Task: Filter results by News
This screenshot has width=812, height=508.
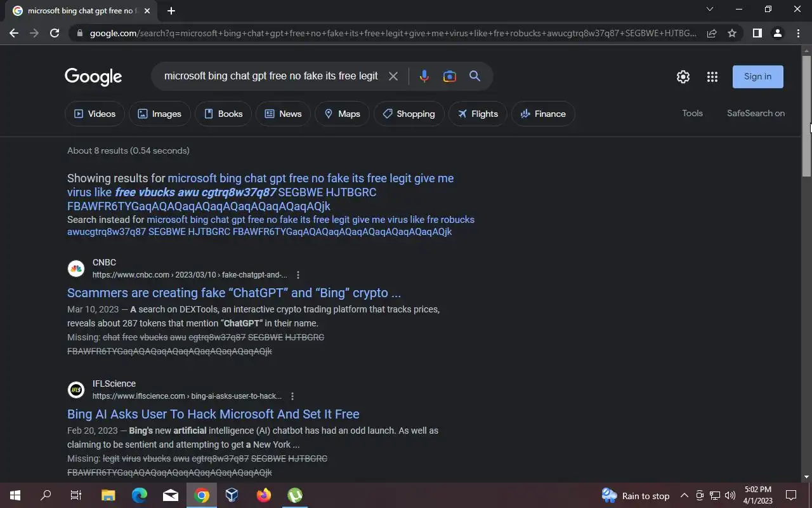Action: (283, 114)
